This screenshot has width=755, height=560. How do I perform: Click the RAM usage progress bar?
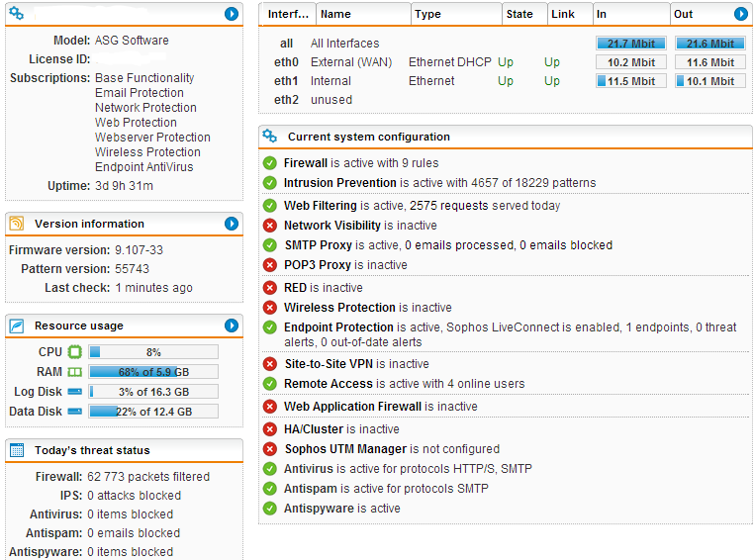pyautogui.click(x=153, y=372)
